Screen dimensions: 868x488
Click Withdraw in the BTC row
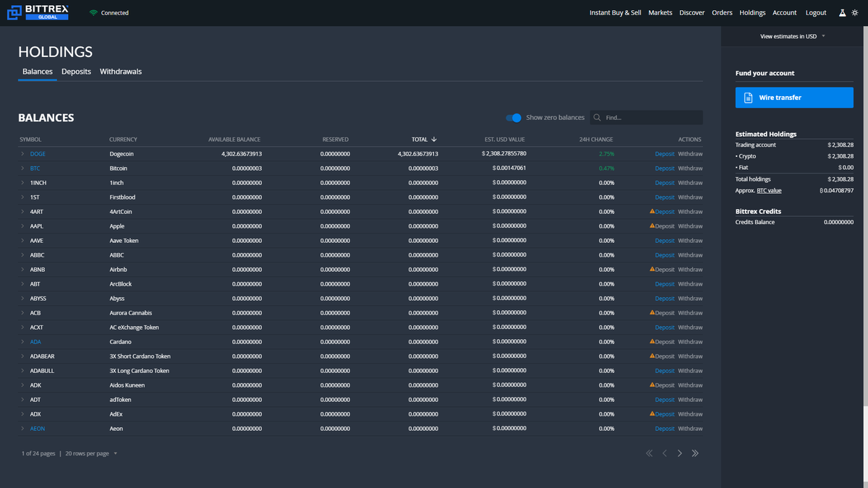click(690, 168)
